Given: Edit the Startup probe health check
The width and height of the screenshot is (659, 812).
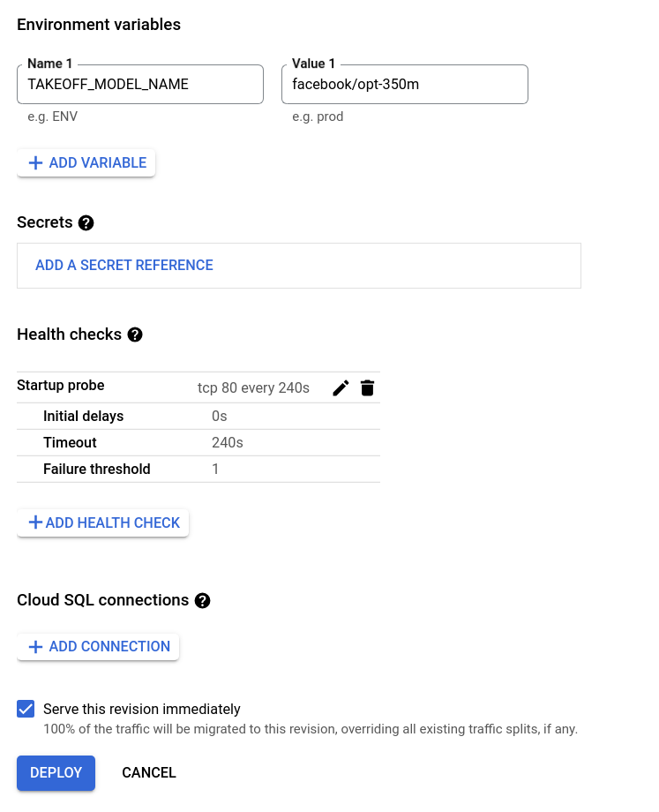Looking at the screenshot, I should tap(341, 387).
